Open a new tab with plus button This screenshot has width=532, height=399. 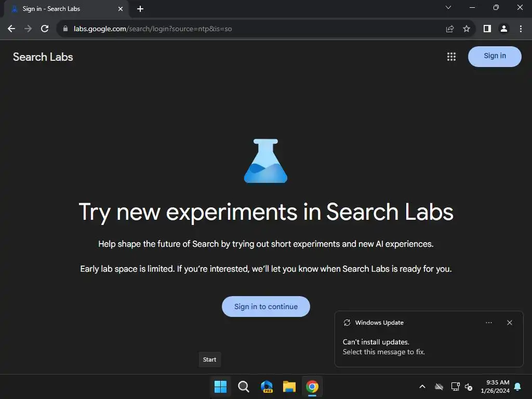(x=140, y=9)
